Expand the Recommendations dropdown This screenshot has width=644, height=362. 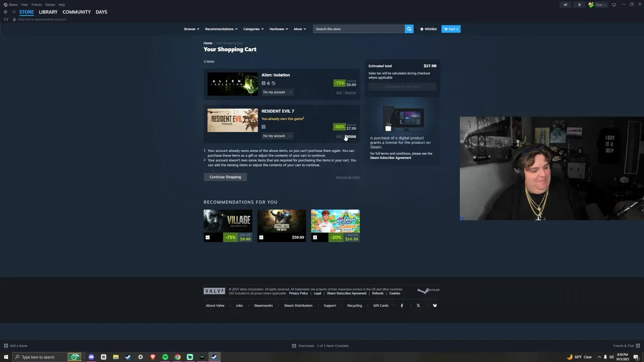tap(221, 29)
